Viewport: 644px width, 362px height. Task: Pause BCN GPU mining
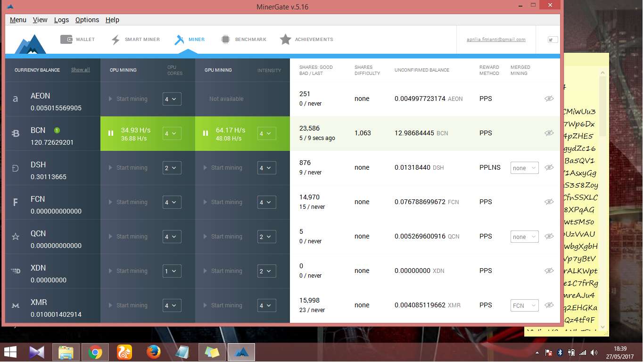[206, 133]
